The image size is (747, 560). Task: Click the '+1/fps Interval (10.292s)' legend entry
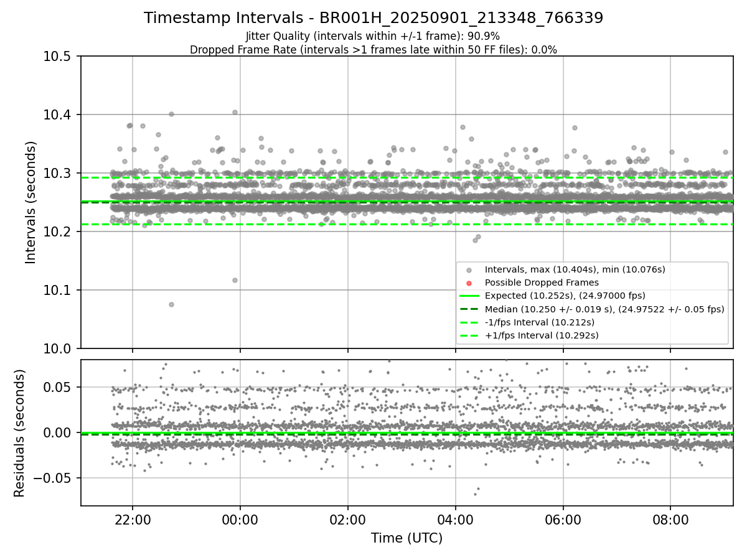pos(542,335)
